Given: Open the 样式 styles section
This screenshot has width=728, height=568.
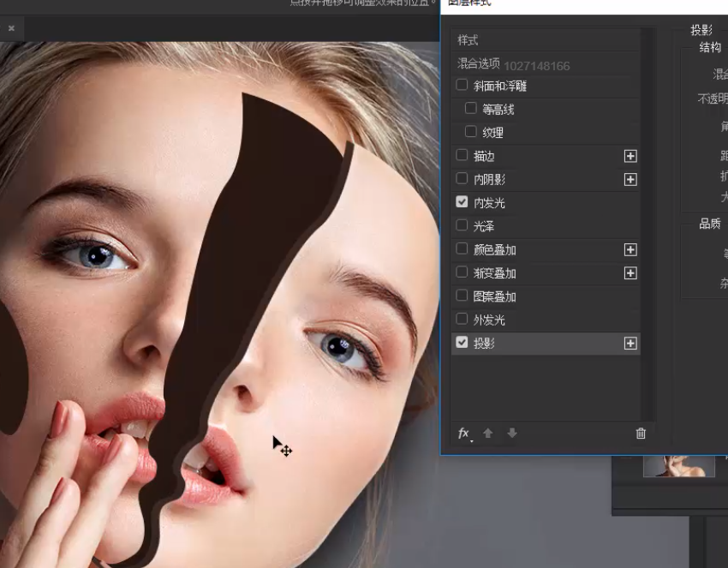Looking at the screenshot, I should (546, 40).
